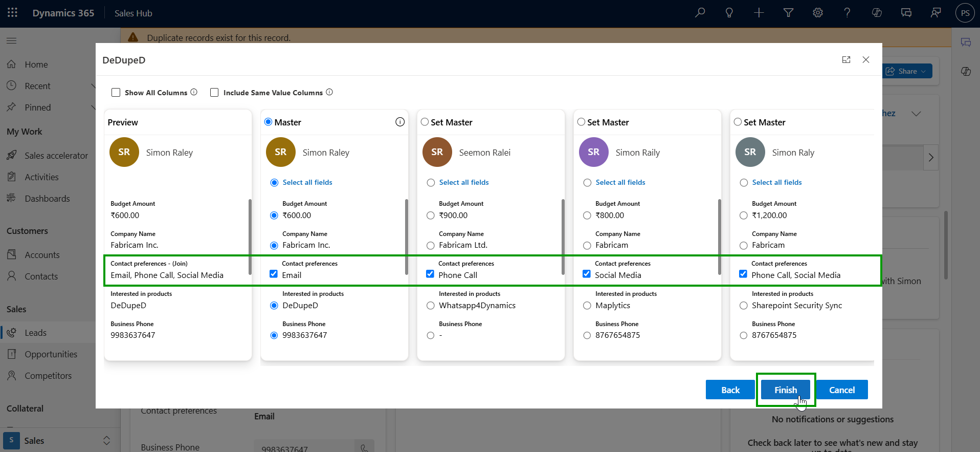This screenshot has height=452, width=980.
Task: Click the plus quick create icon
Action: tap(759, 13)
